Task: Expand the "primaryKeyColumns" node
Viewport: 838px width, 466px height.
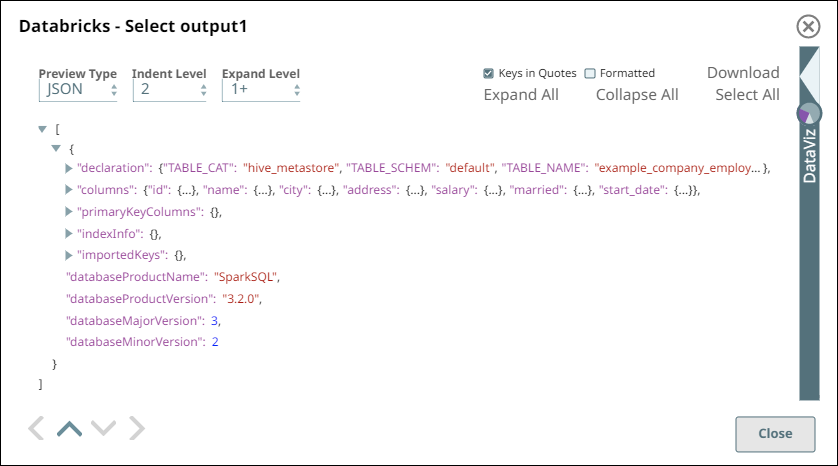Action: click(x=69, y=212)
